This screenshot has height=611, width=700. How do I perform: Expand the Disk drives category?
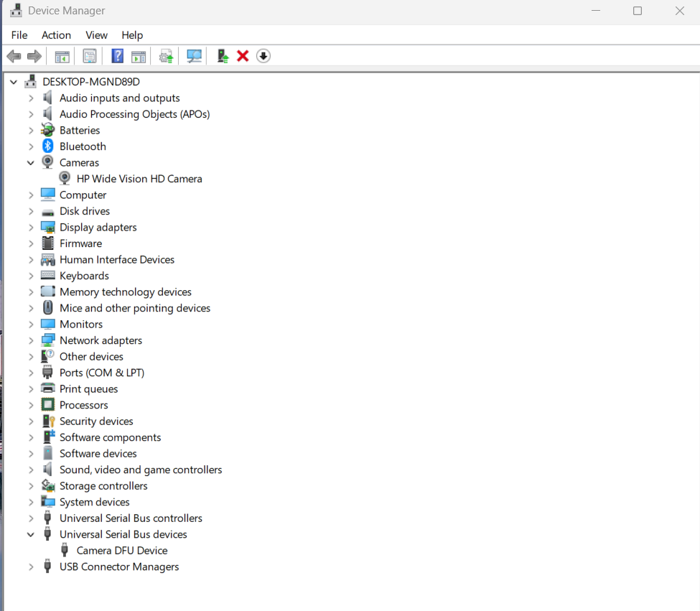click(x=31, y=212)
